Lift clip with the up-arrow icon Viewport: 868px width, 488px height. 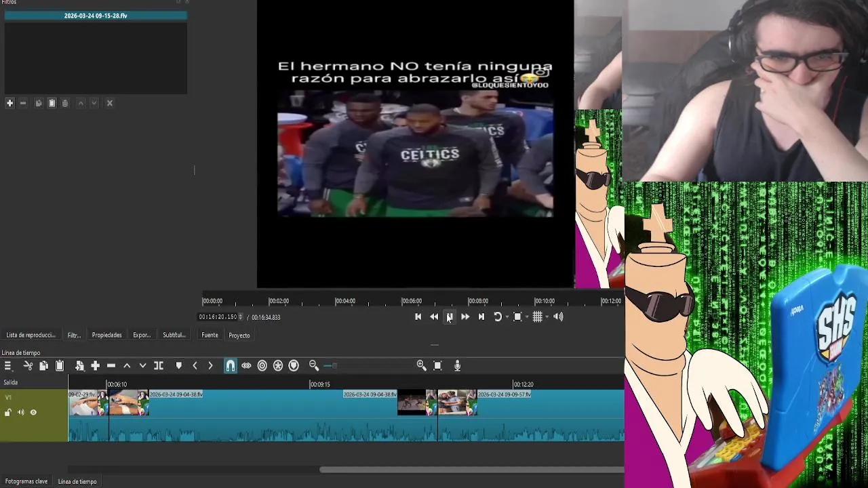127,366
